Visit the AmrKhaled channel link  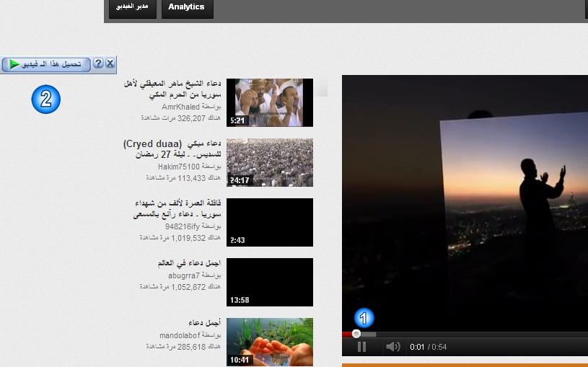coord(180,107)
